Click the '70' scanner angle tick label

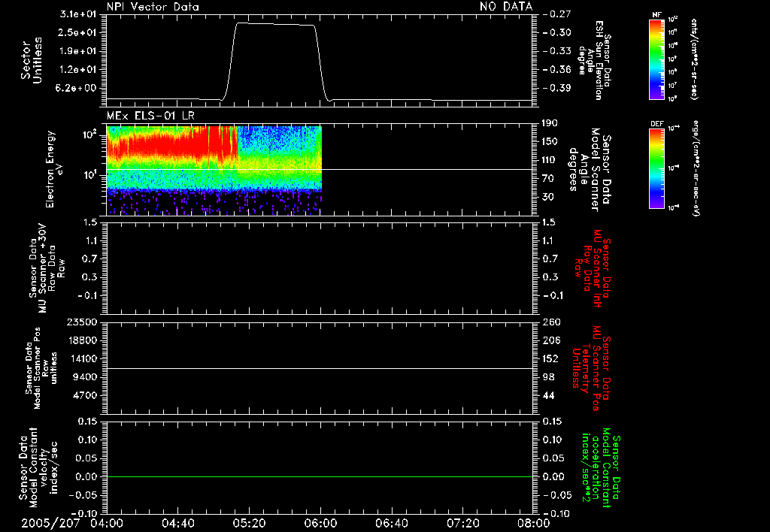point(548,179)
